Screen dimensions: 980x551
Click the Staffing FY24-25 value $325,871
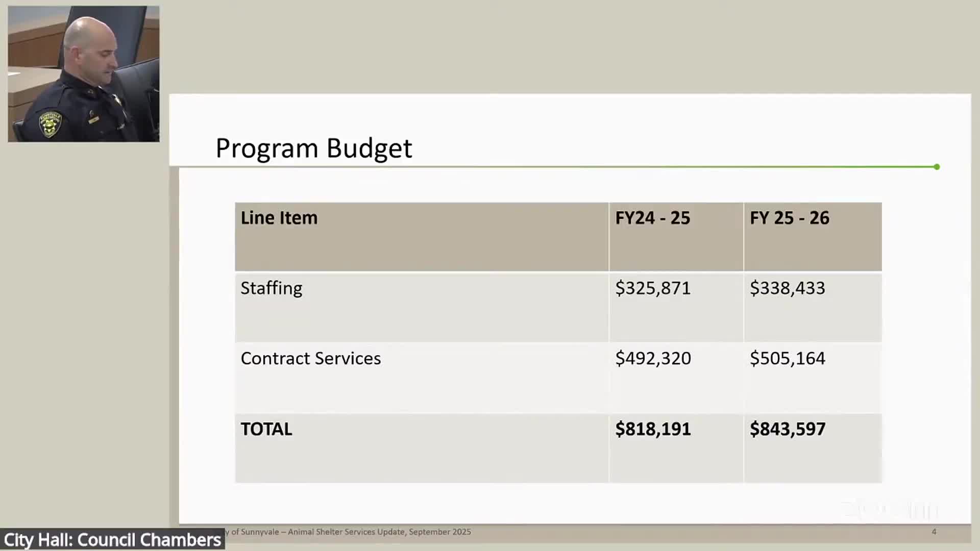pos(652,288)
